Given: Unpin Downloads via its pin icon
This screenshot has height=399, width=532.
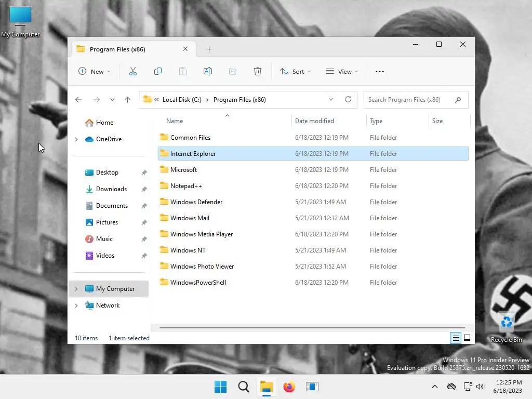Looking at the screenshot, I should point(144,189).
